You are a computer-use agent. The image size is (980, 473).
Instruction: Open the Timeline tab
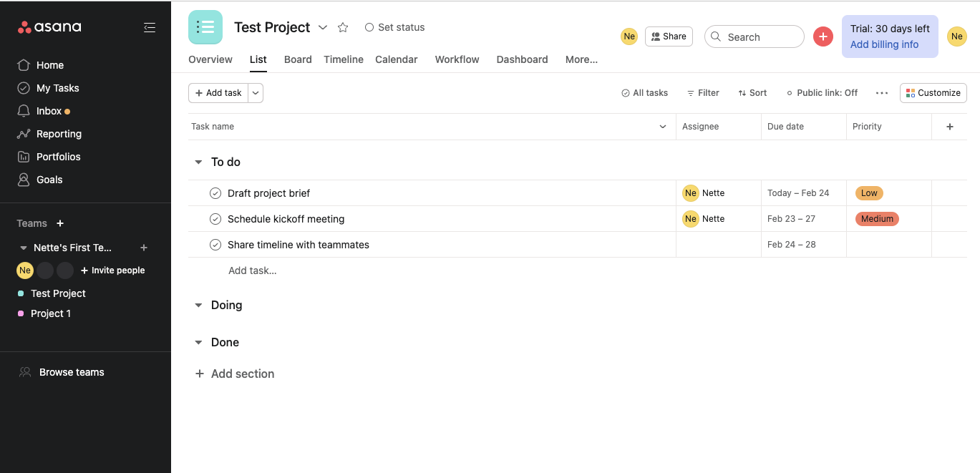344,59
